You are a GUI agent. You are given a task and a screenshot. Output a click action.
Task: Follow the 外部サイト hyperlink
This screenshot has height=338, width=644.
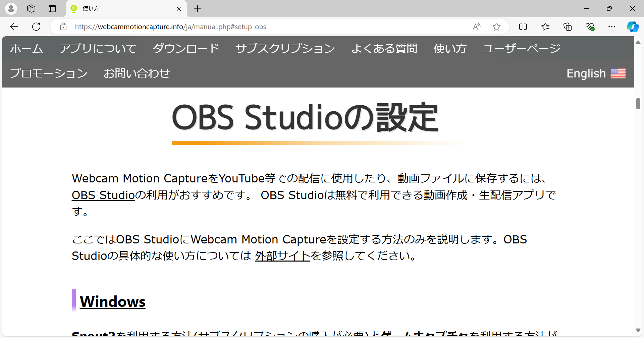(282, 256)
